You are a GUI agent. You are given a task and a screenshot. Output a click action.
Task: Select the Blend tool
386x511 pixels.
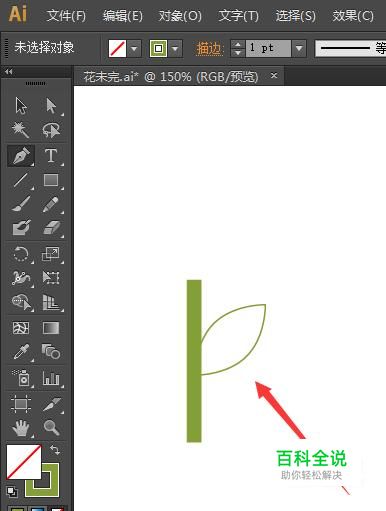[51, 352]
